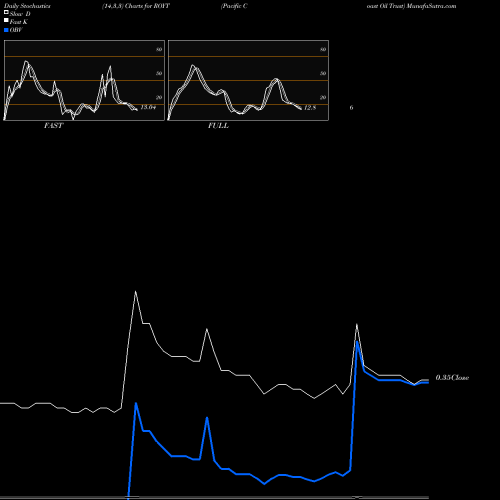Screen dimensions: 500x500
Task: Click the 80 level label in FULL chart
Action: tap(323, 49)
